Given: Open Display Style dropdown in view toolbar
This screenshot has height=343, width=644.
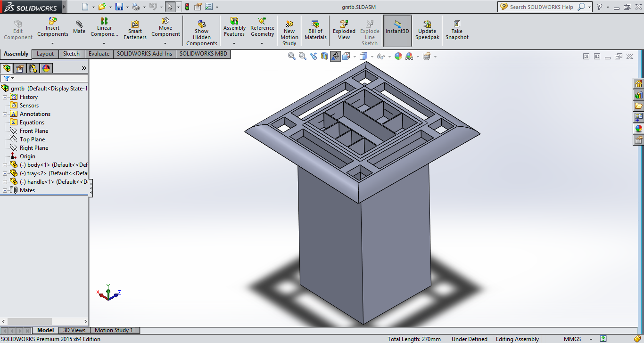Looking at the screenshot, I should click(x=372, y=57).
